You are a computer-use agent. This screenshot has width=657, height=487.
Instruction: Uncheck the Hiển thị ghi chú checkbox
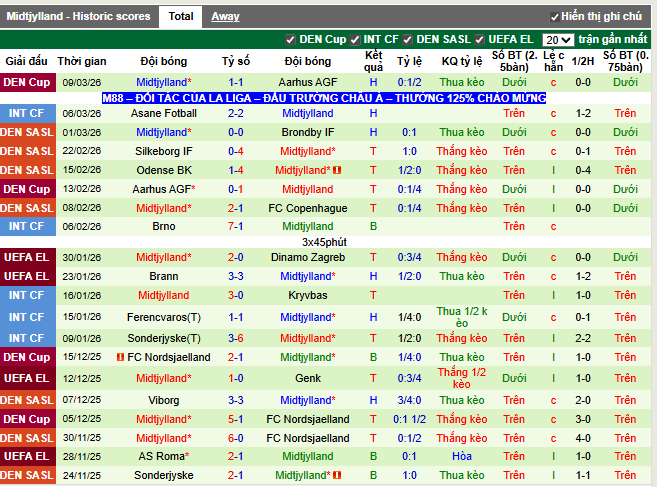coord(554,17)
